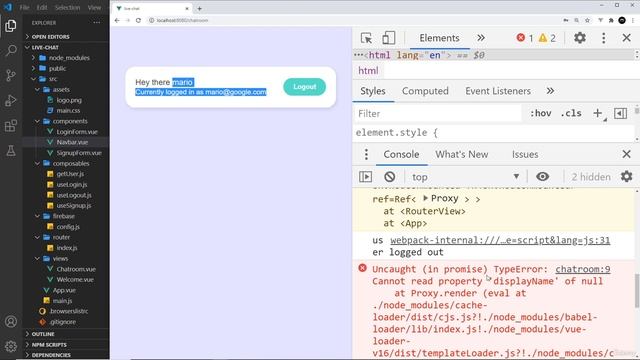Click the Logout button on the page
The image size is (640, 360).
pos(304,87)
